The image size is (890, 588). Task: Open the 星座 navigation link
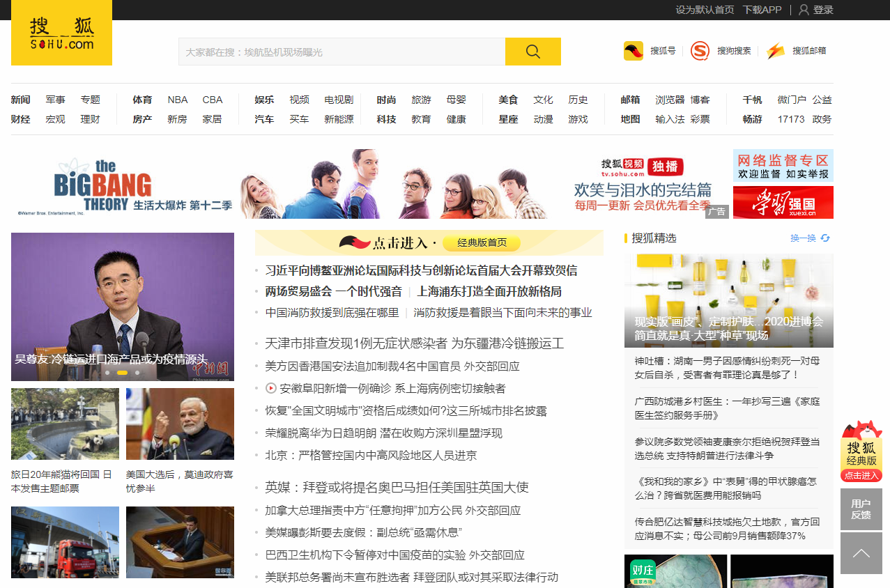coord(509,119)
